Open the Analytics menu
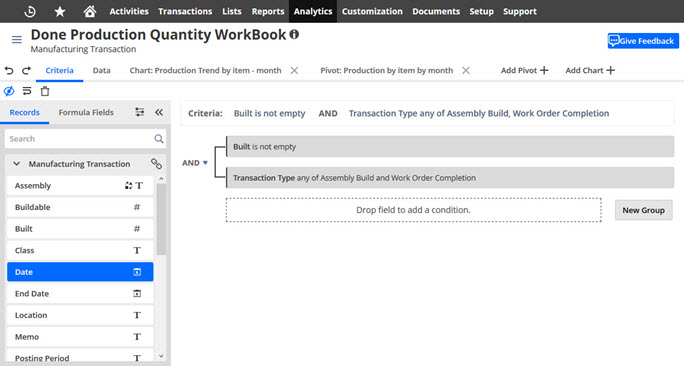Viewport: 684px width, 366px height. [x=313, y=11]
